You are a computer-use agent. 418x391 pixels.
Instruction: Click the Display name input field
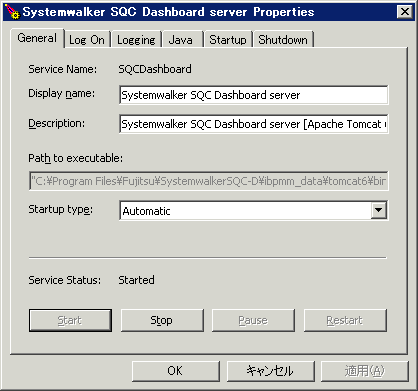click(254, 95)
